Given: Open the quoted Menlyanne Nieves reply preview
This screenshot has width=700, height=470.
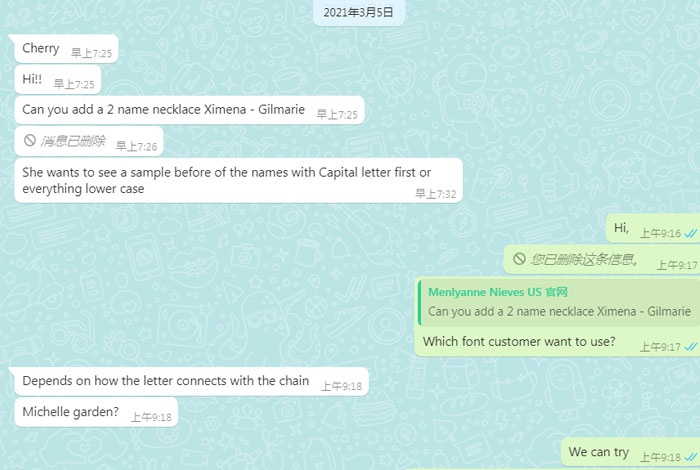Looking at the screenshot, I should 559,303.
